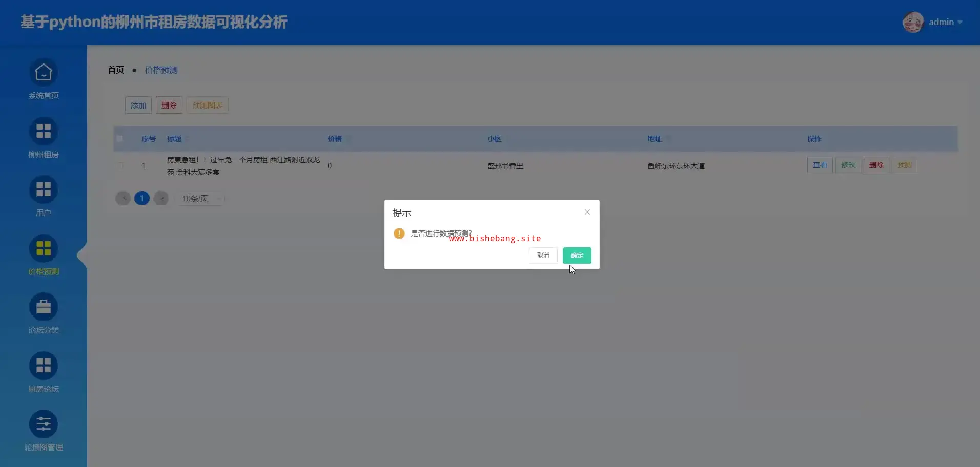Click the orange warning icon in dialog
This screenshot has width=980, height=467.
click(x=399, y=233)
